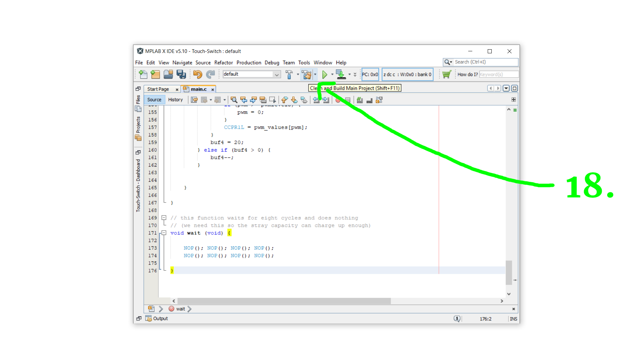Click the green Run Main Project arrow
The width and height of the screenshot is (644, 362).
(x=324, y=74)
